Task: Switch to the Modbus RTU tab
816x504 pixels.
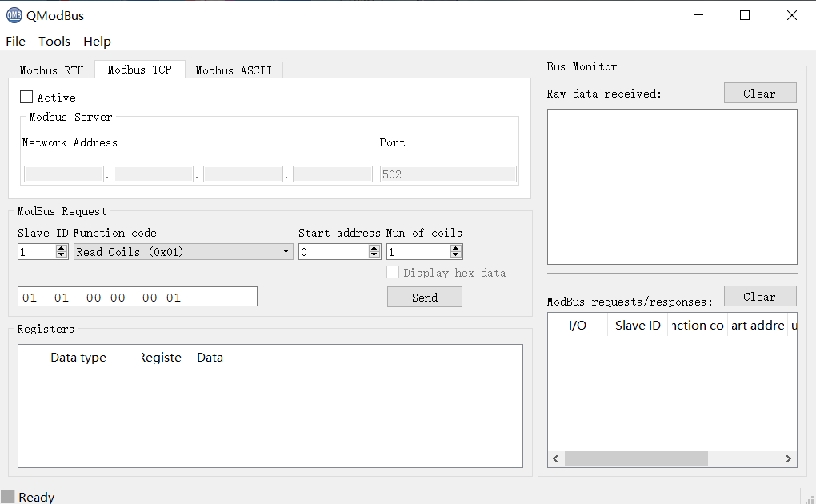Action: coord(51,70)
